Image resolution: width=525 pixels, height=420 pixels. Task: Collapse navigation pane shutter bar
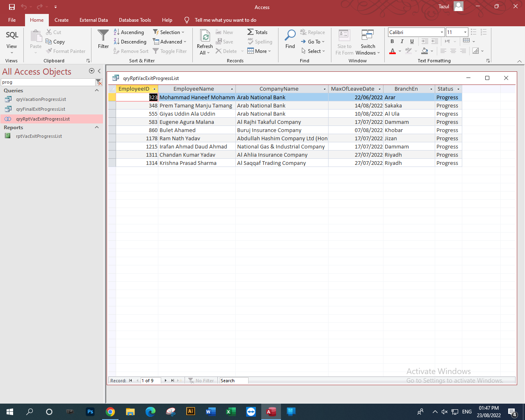tap(99, 71)
